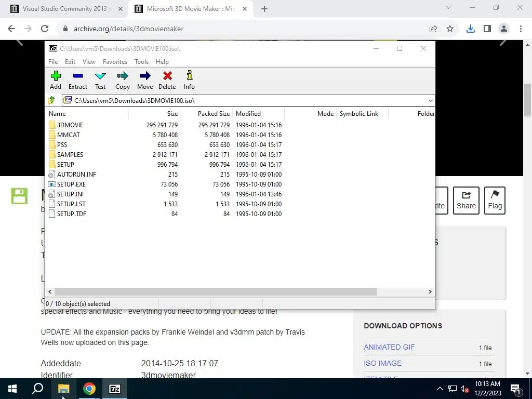Click the left arrow of horizontal scrollbar
The height and width of the screenshot is (399, 532).
(50, 292)
